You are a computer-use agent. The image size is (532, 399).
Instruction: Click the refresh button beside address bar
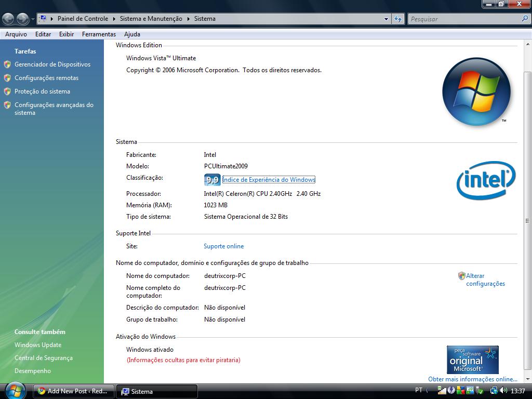click(x=398, y=19)
